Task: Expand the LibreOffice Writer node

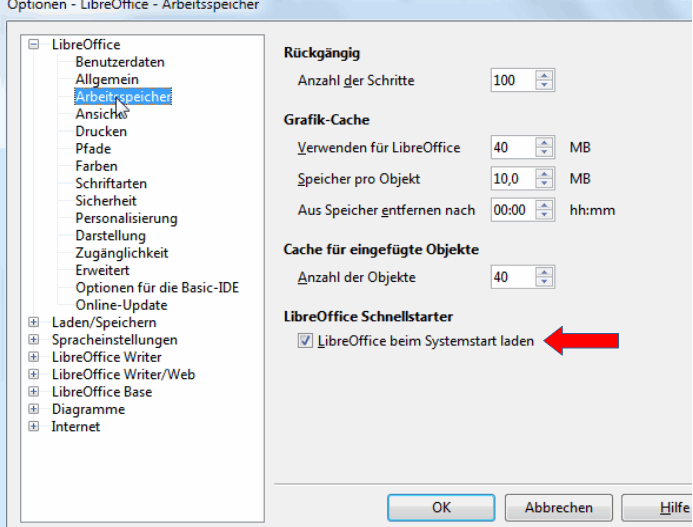Action: pos(34,357)
